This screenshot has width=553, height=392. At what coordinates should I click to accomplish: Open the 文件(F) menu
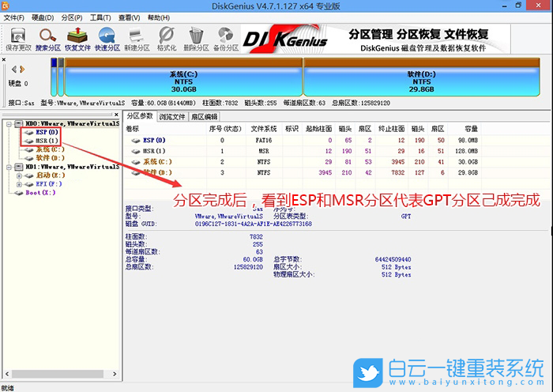(13, 17)
